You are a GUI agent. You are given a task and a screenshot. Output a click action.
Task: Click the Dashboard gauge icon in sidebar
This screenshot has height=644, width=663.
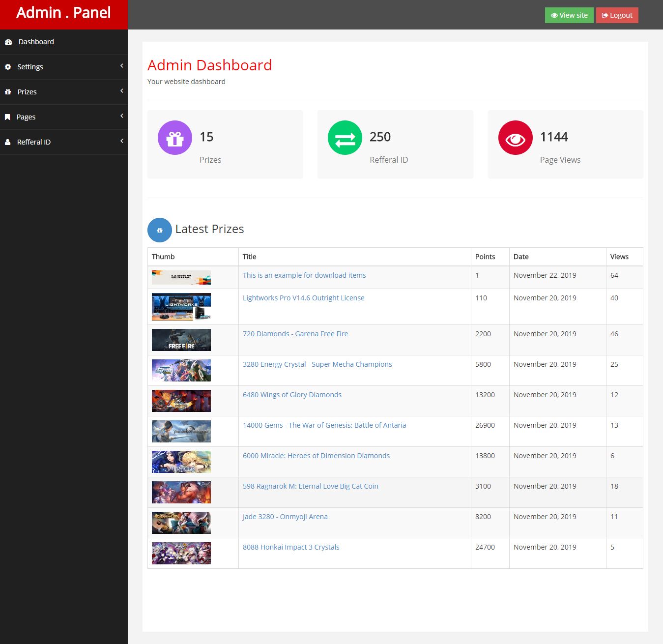coord(8,42)
